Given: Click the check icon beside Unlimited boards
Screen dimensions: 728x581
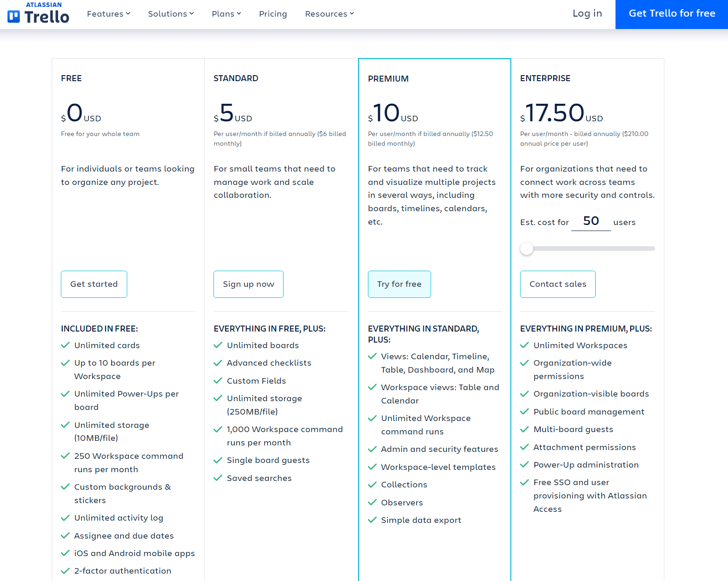Looking at the screenshot, I should point(218,345).
